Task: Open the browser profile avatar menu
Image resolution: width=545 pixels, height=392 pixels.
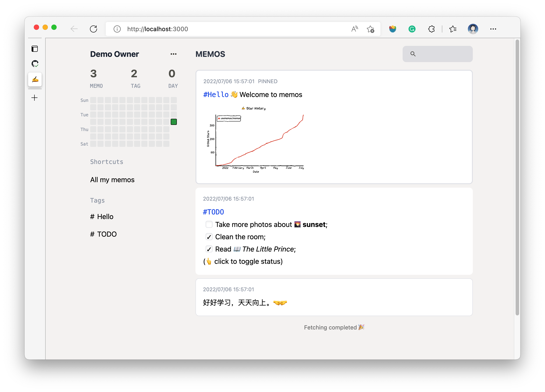Action: click(473, 29)
